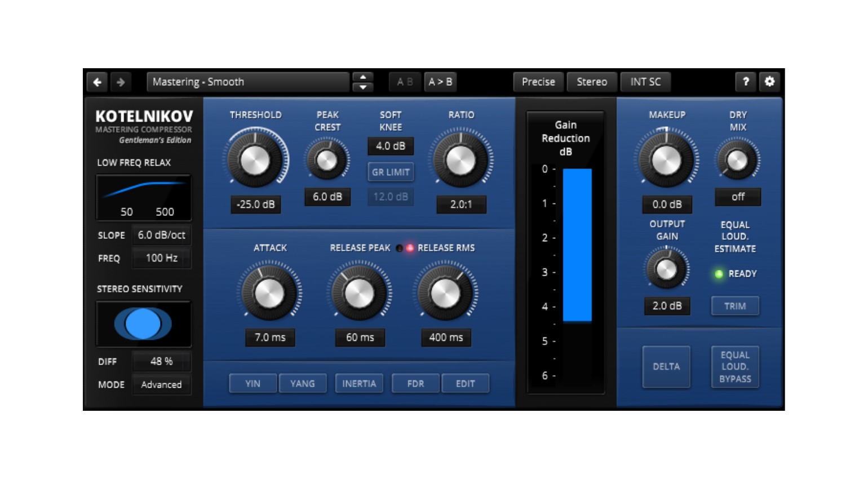This screenshot has width=868, height=479.
Task: Enable the DELTA monitoring button
Action: point(666,367)
